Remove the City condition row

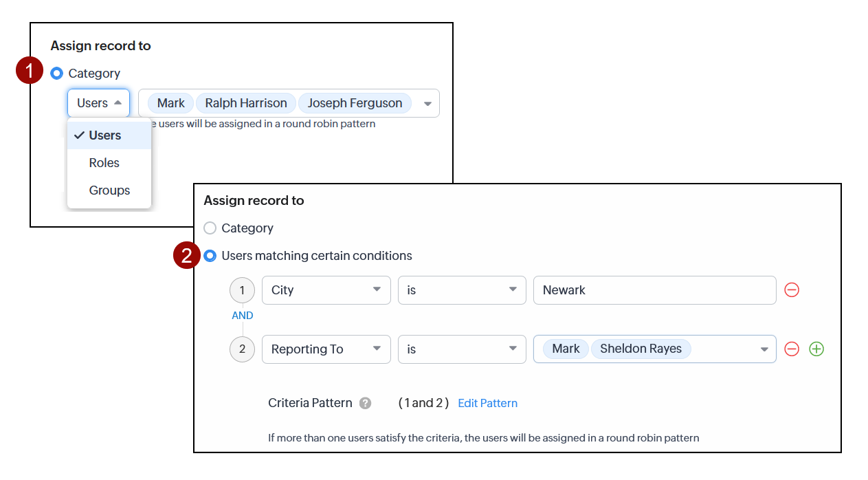792,290
